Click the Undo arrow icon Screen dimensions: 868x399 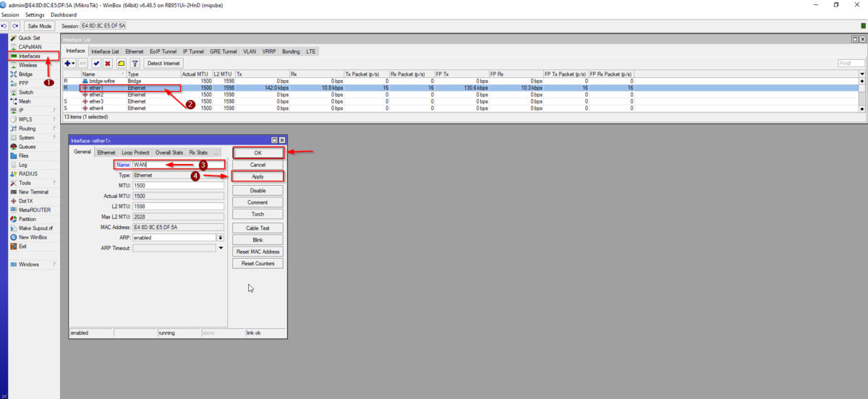pos(4,26)
